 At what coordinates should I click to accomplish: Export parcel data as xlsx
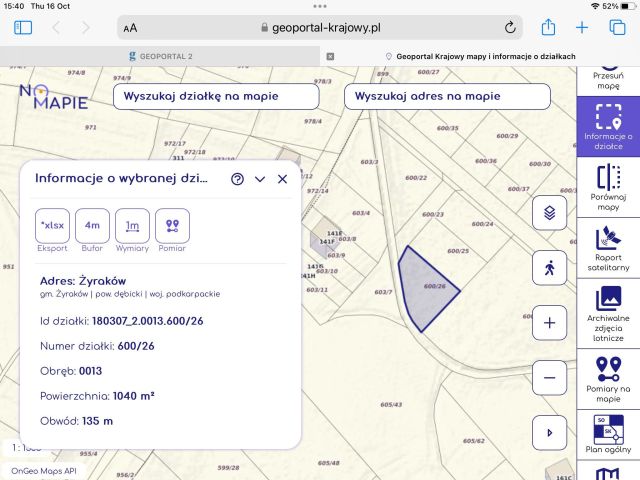52,225
